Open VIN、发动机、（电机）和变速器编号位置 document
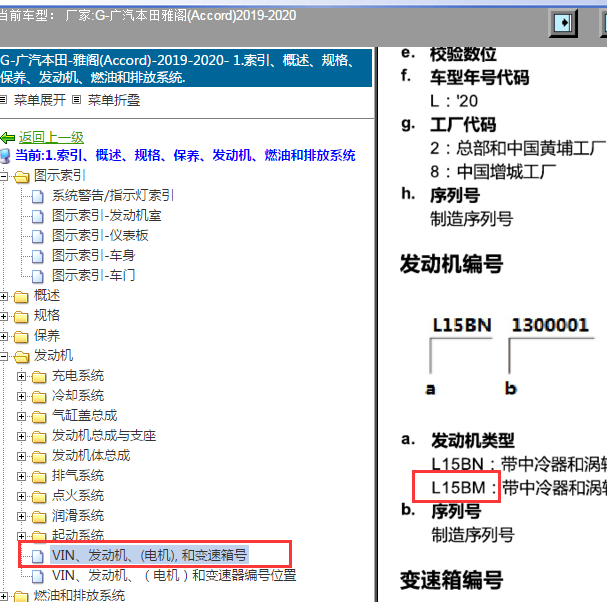Image resolution: width=607 pixels, height=602 pixels. [174, 575]
